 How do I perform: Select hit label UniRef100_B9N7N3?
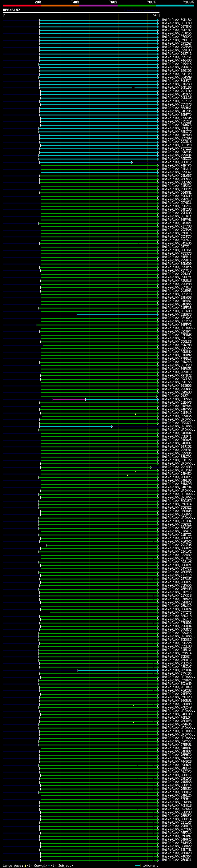tap(177, 345)
